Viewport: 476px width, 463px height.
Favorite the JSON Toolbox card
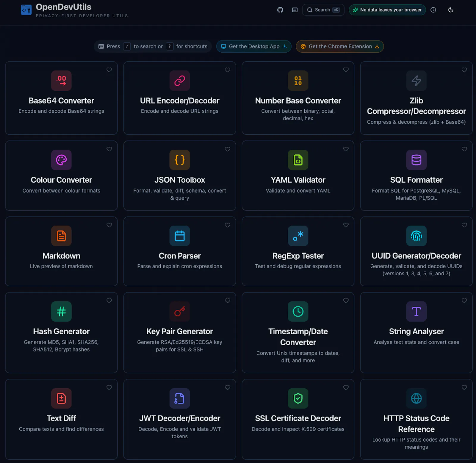click(x=228, y=149)
